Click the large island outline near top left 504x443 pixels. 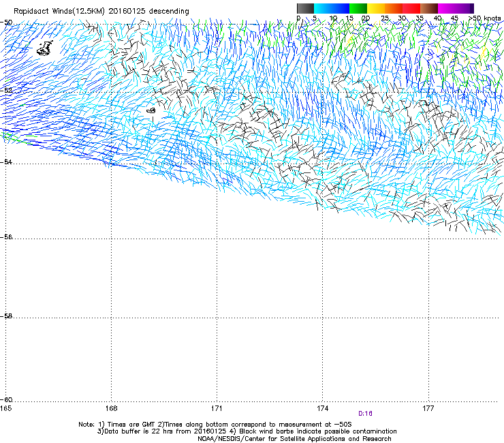click(x=45, y=48)
